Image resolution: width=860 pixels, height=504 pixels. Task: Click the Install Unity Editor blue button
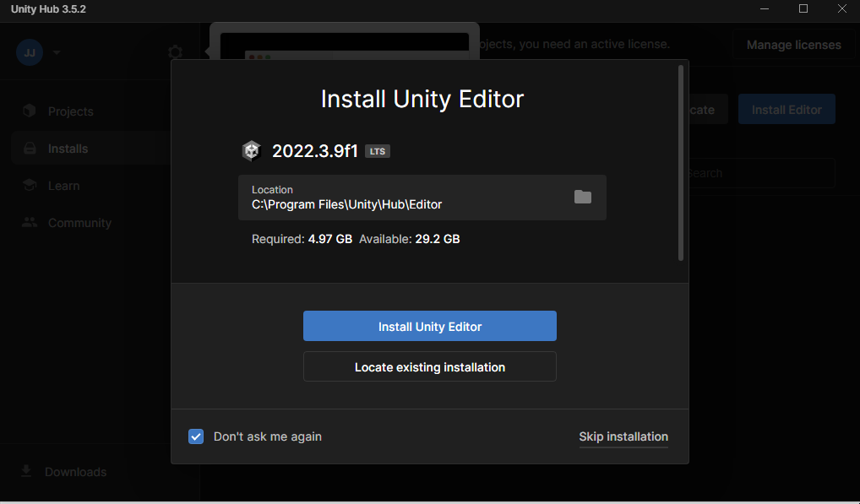click(x=429, y=326)
